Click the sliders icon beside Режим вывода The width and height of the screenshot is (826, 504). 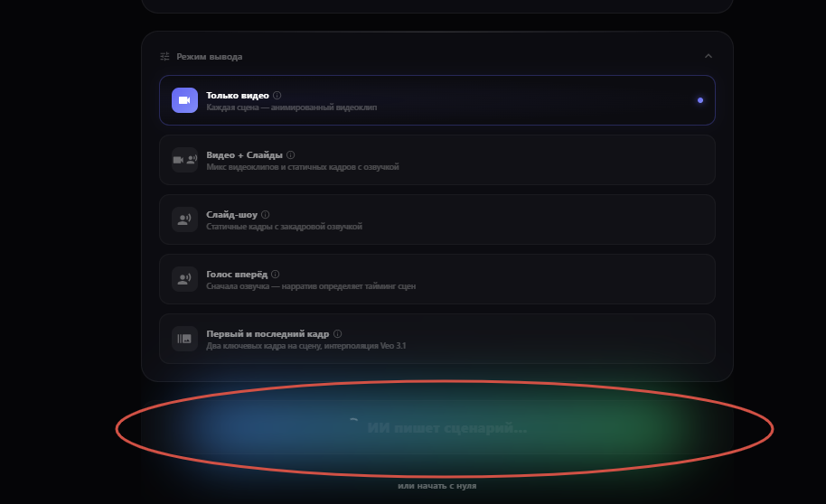click(164, 56)
